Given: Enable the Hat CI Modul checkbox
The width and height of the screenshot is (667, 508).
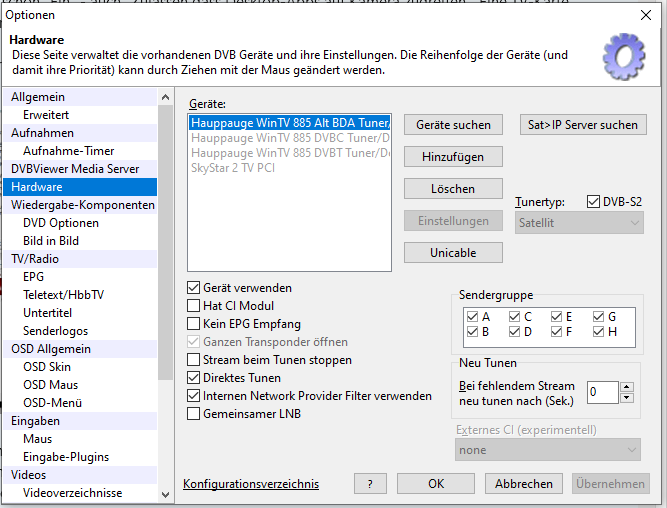Looking at the screenshot, I should tap(194, 306).
